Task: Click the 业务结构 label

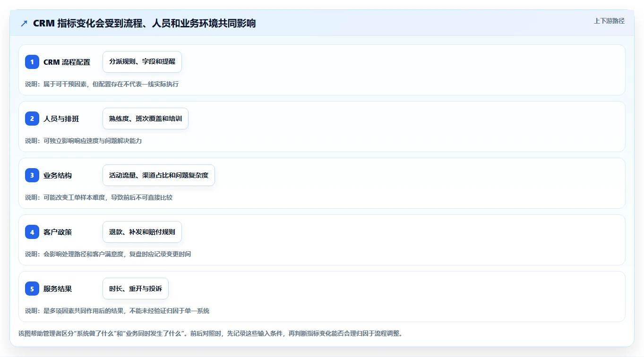Action: tap(58, 175)
